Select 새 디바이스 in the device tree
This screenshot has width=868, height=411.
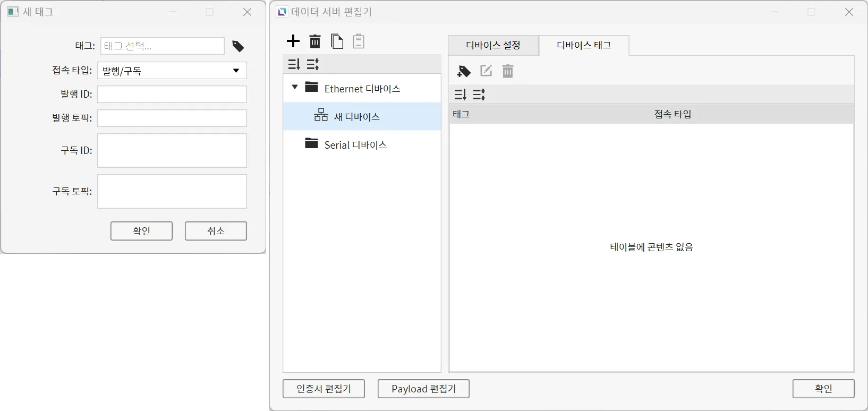coord(356,117)
